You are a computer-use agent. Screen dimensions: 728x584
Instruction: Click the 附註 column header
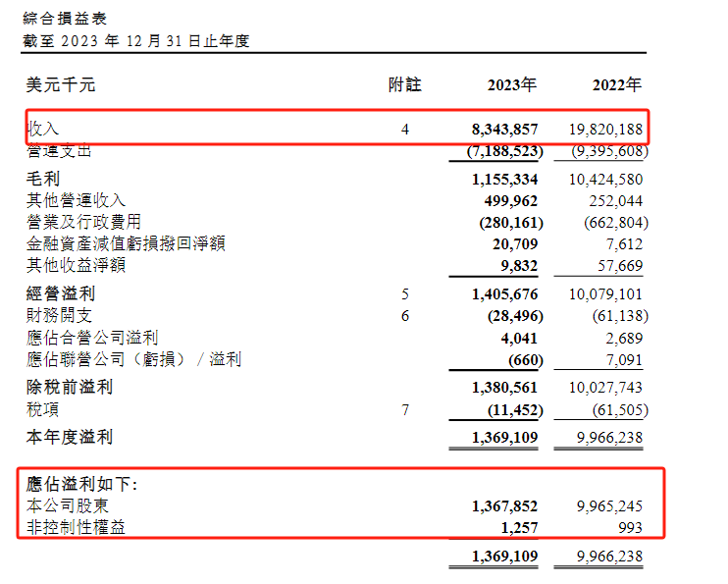click(405, 85)
